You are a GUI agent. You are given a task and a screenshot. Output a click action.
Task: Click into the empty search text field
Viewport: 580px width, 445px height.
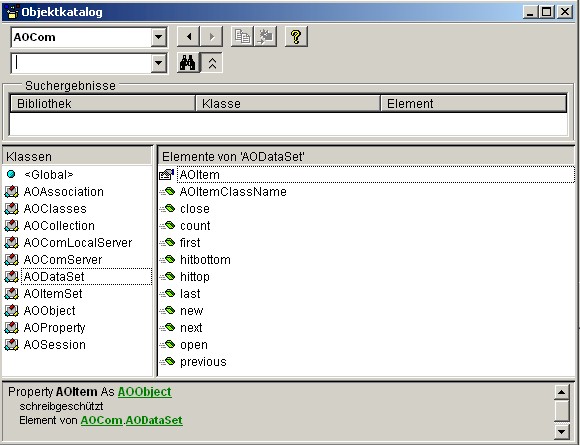(x=81, y=63)
